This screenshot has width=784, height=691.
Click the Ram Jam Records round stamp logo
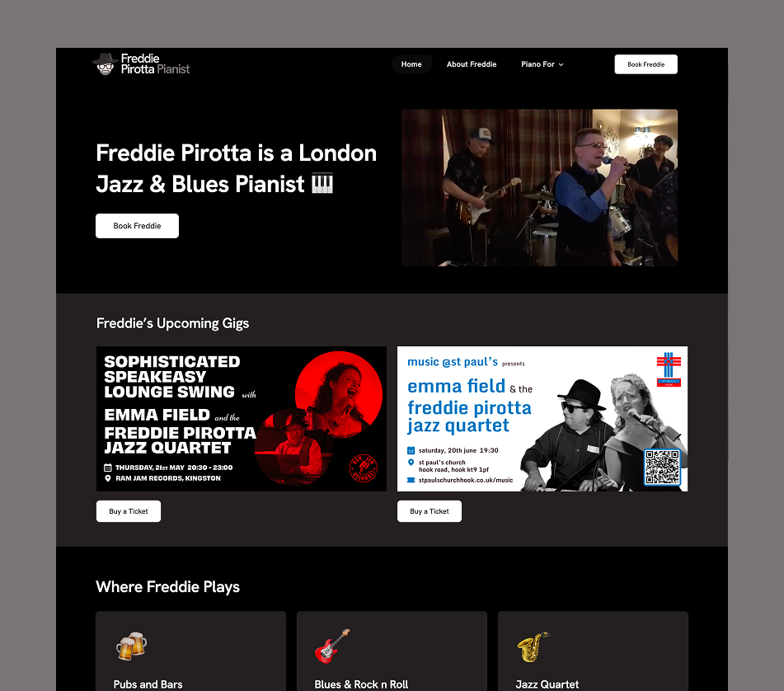point(363,468)
